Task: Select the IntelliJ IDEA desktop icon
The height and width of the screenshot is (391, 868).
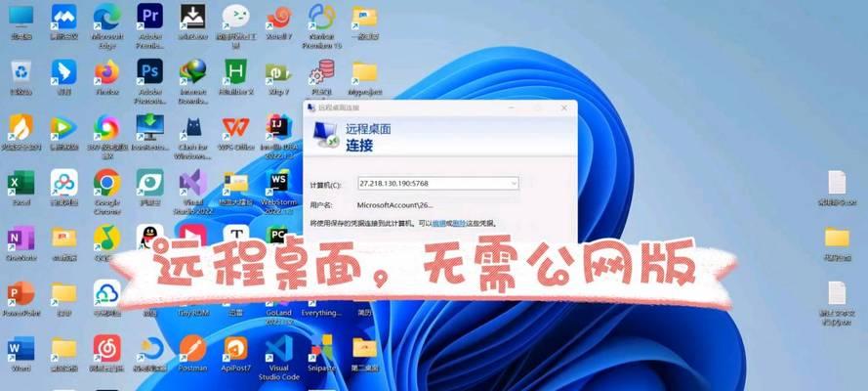Action: pos(278,128)
